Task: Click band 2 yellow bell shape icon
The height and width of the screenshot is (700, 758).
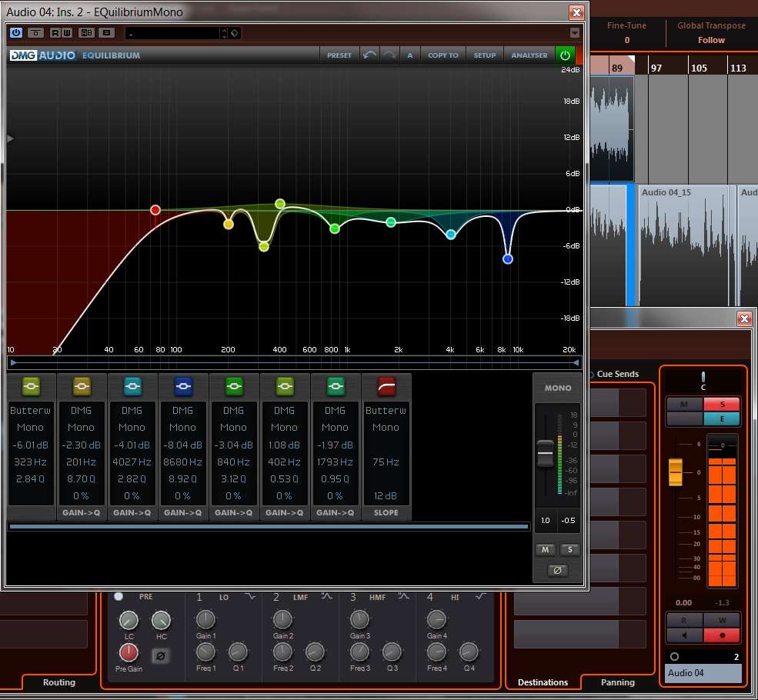Action: click(x=82, y=386)
